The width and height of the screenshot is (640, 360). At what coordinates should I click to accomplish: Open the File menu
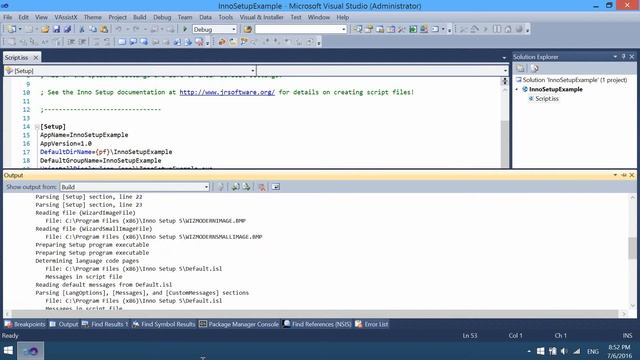[x=7, y=17]
